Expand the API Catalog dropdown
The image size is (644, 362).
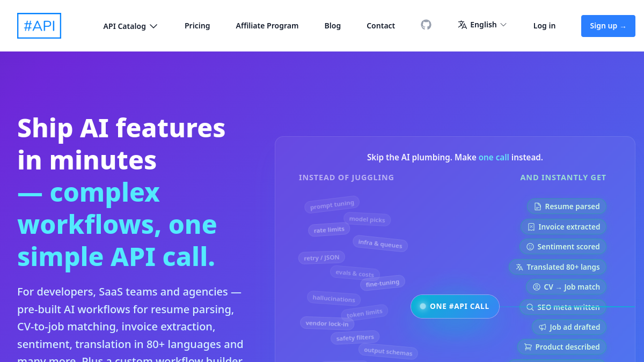[130, 26]
